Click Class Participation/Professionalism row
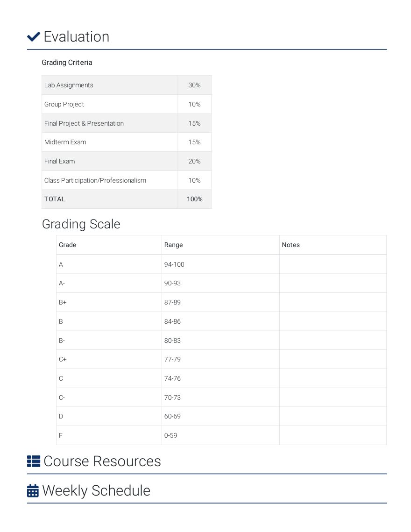The width and height of the screenshot is (411, 532). 127,180
